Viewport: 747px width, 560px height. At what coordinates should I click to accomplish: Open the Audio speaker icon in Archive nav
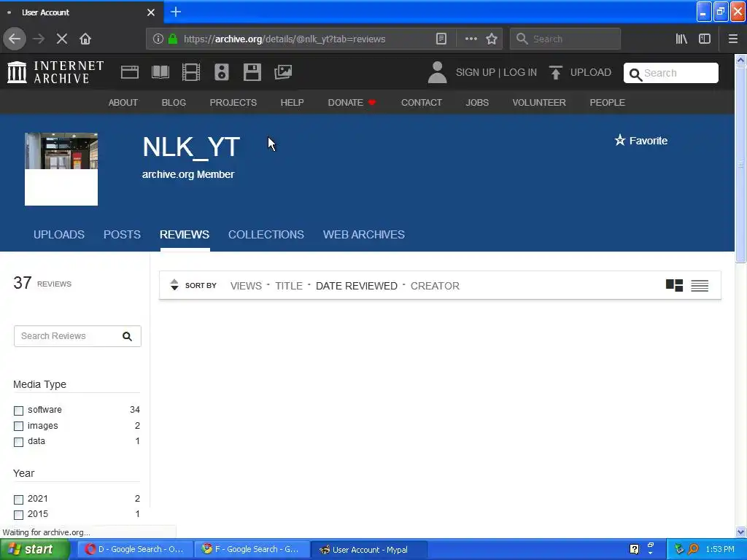222,72
